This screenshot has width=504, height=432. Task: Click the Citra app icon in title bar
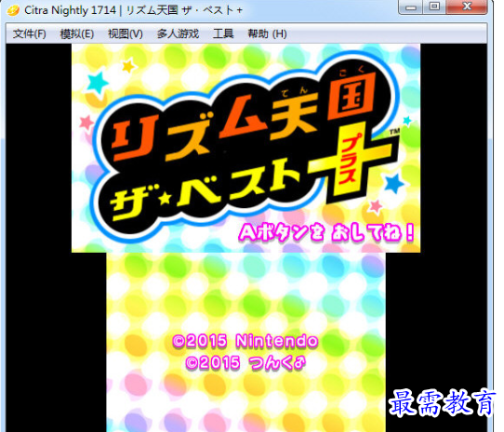(x=14, y=10)
